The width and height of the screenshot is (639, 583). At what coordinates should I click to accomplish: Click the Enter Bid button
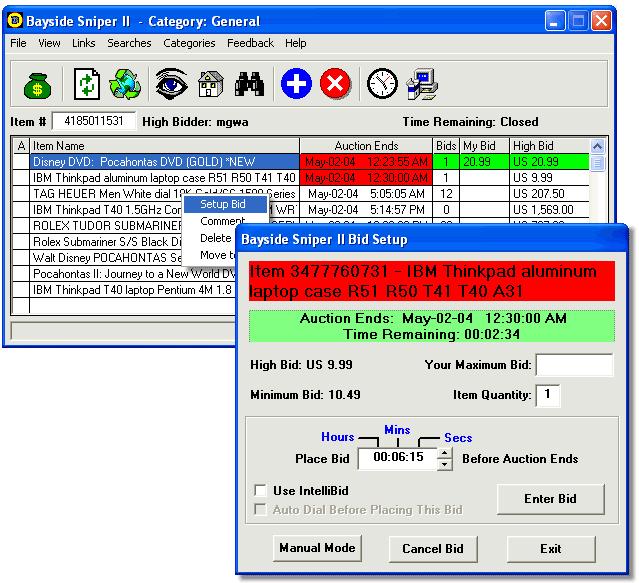[x=550, y=499]
